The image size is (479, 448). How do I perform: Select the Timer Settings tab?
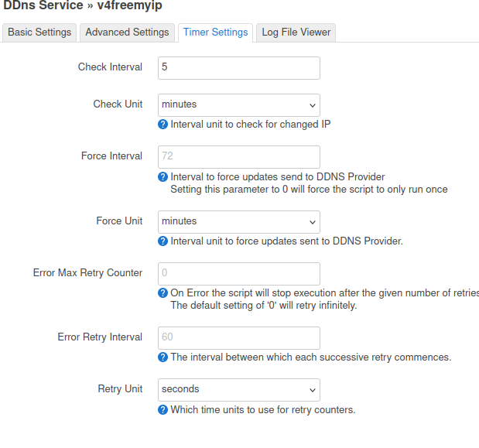[215, 32]
